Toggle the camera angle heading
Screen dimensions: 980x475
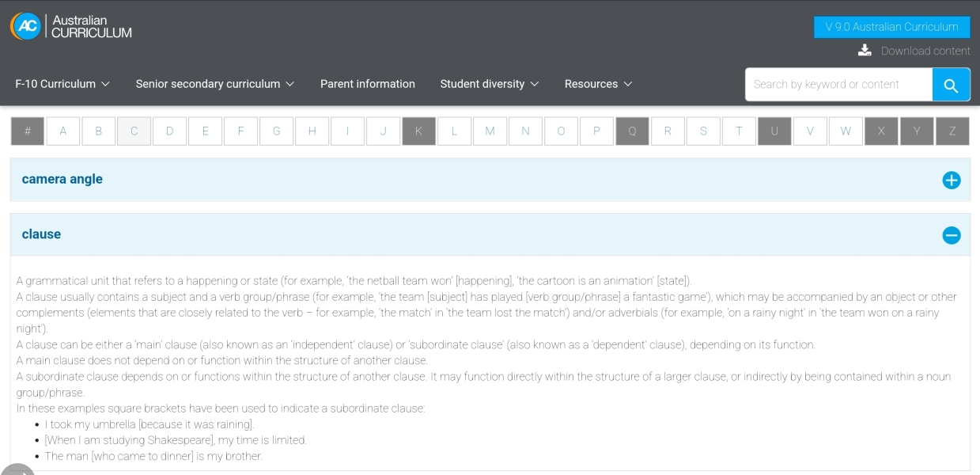coord(62,179)
